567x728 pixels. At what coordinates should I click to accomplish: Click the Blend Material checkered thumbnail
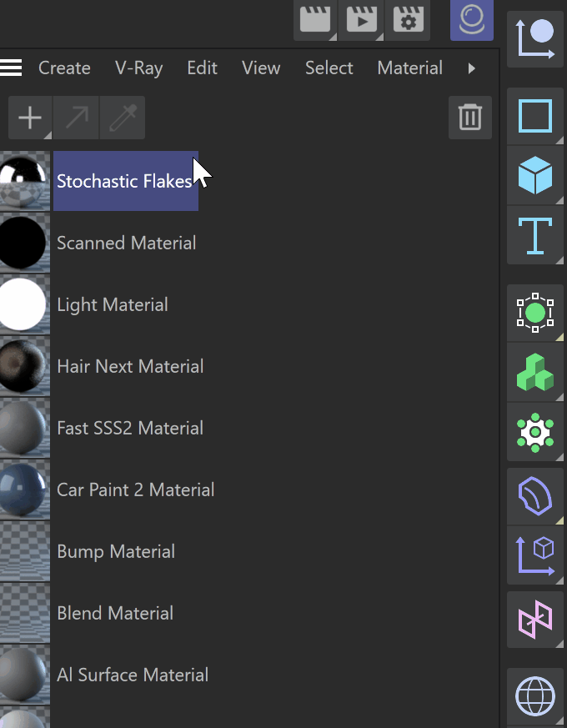24,613
